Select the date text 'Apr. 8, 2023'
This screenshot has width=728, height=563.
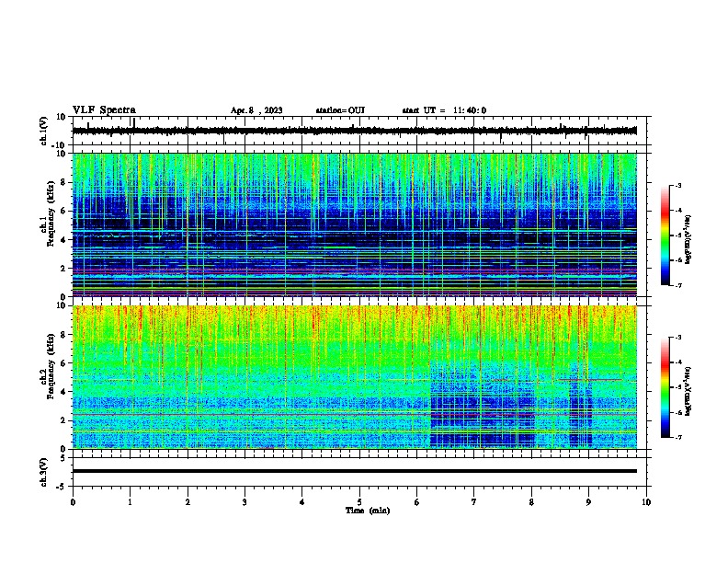pos(256,110)
